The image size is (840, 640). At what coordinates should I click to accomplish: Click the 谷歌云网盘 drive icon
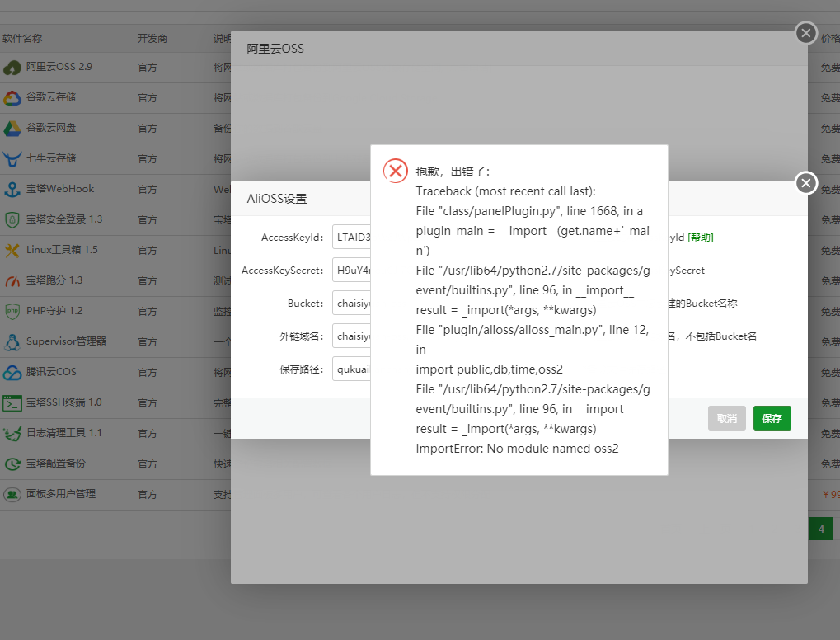pos(12,129)
